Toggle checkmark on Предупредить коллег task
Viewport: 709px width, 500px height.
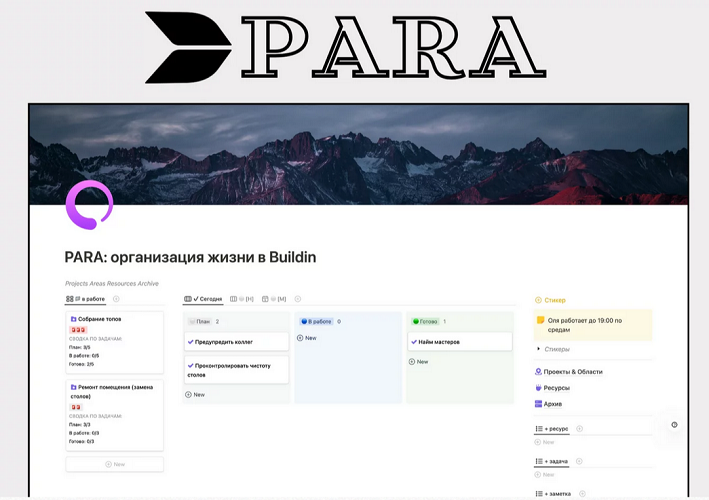point(191,341)
